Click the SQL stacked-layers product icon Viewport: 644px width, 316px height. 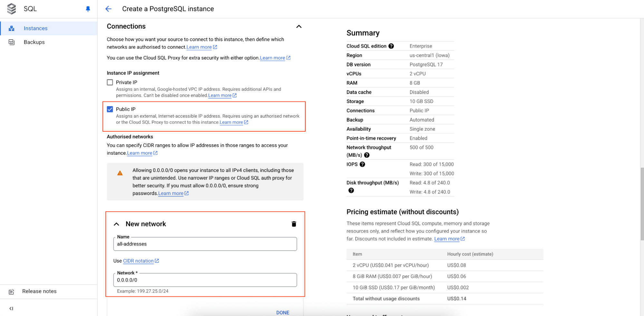pos(12,9)
